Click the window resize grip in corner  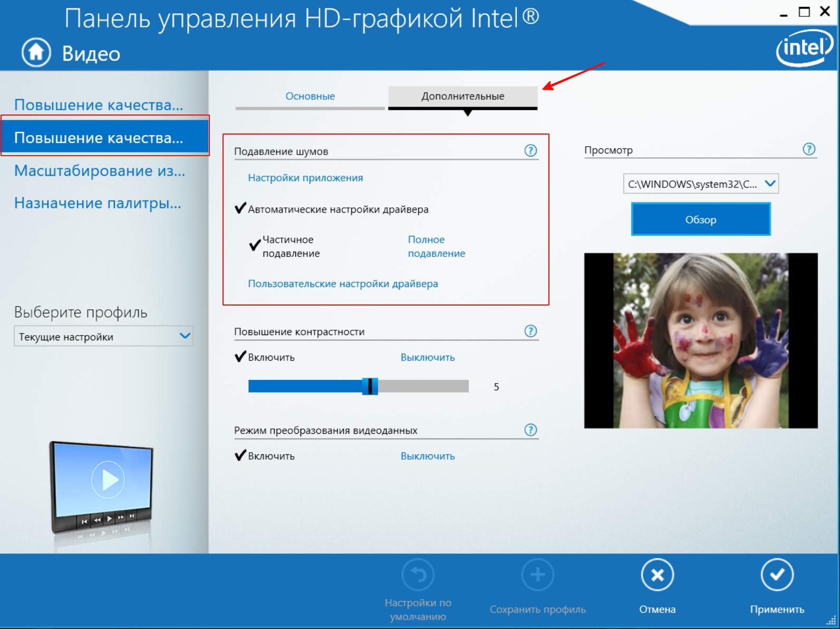831,620
